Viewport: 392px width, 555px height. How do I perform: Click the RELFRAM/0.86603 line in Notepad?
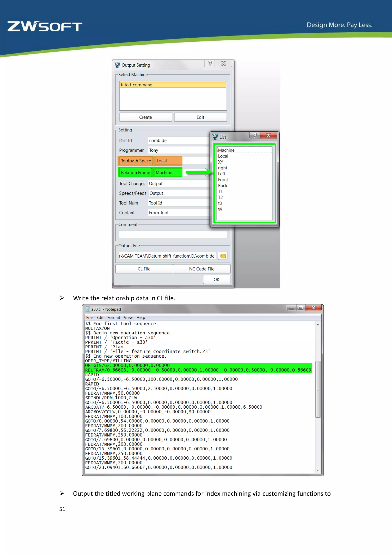click(198, 370)
